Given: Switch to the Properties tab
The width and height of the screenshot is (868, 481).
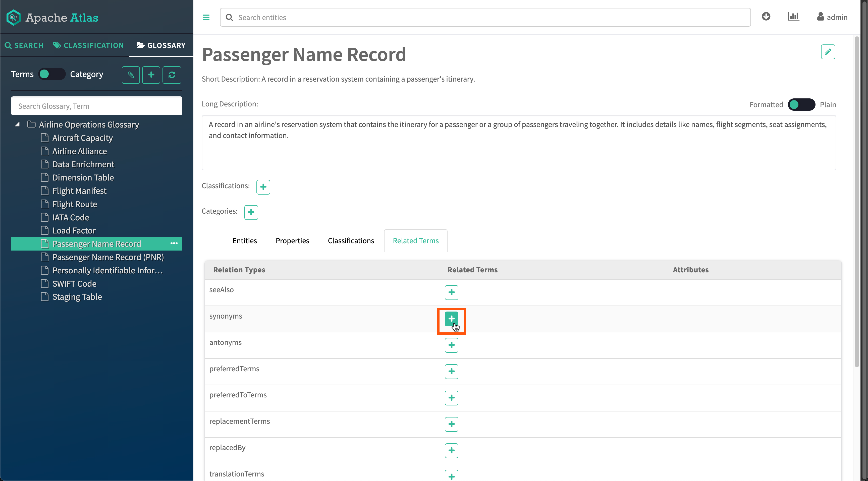Looking at the screenshot, I should click(292, 240).
